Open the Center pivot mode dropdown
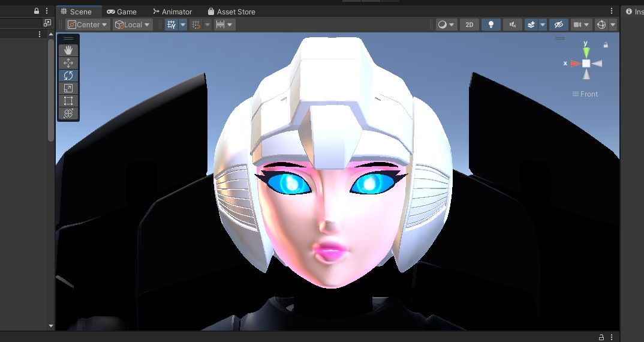The height and width of the screenshot is (342, 644). [x=88, y=25]
